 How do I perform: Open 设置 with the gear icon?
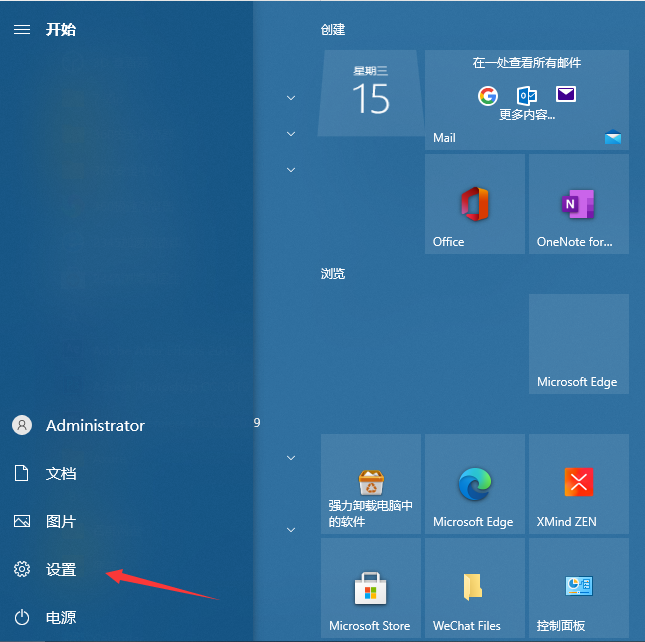point(60,569)
